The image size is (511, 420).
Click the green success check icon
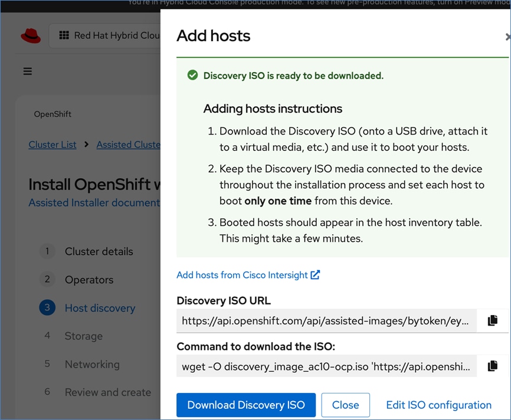pos(192,76)
